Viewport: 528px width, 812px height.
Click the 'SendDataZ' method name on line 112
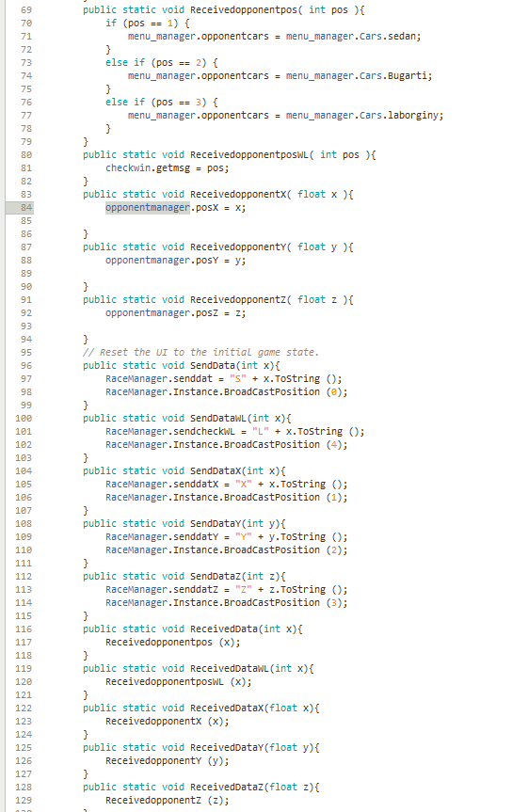(x=216, y=577)
